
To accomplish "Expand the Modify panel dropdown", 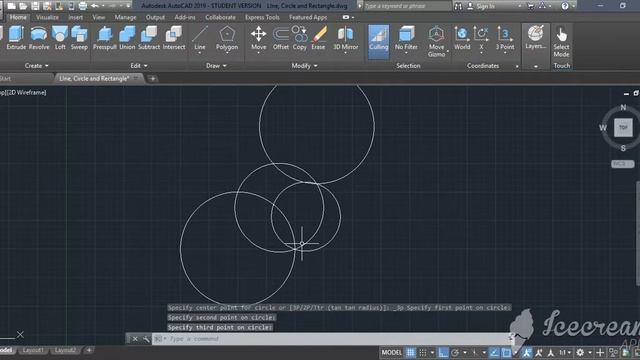I will pyautogui.click(x=304, y=65).
